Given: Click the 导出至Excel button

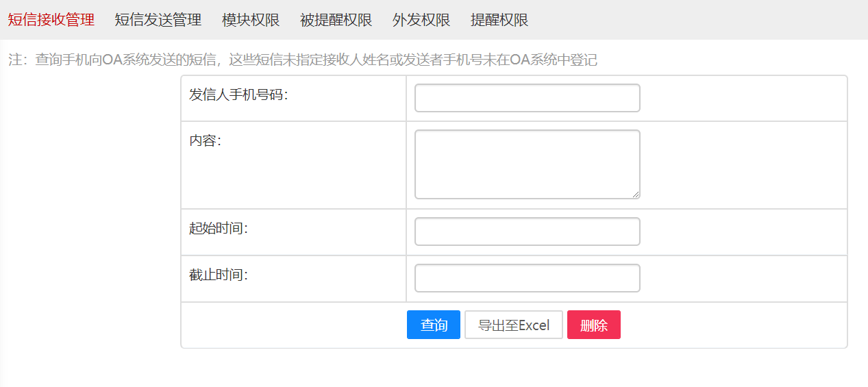Looking at the screenshot, I should click(x=514, y=325).
